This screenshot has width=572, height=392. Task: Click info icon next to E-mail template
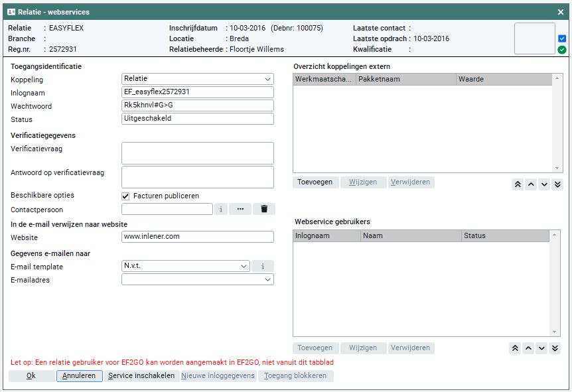[263, 267]
